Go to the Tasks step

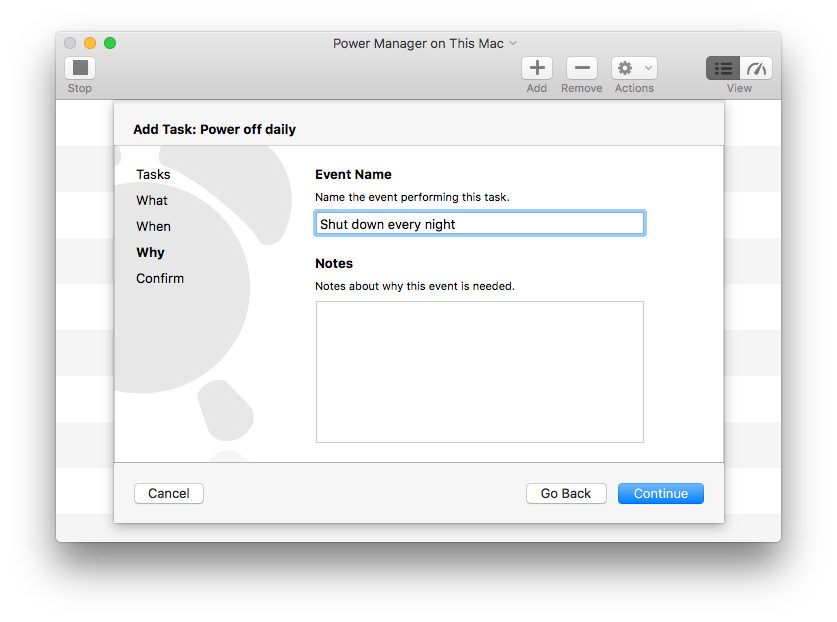153,175
